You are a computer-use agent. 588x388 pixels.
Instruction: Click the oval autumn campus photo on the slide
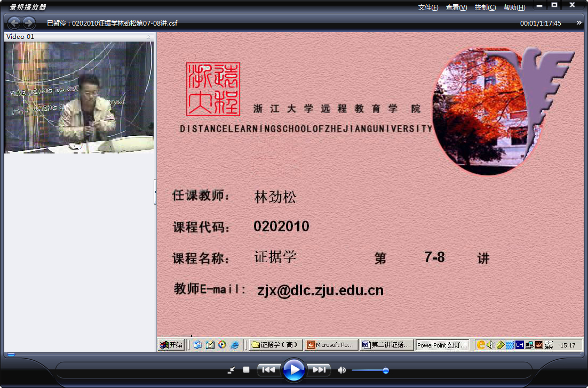[488, 111]
